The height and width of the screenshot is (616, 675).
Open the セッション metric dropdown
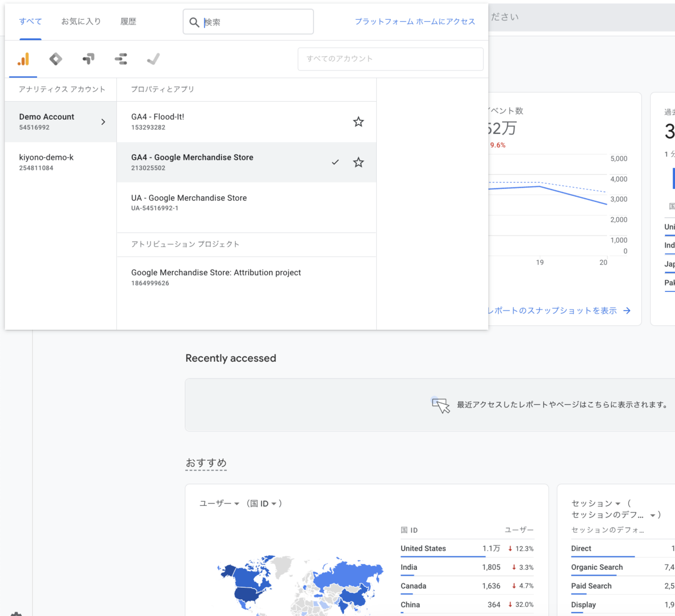point(596,503)
